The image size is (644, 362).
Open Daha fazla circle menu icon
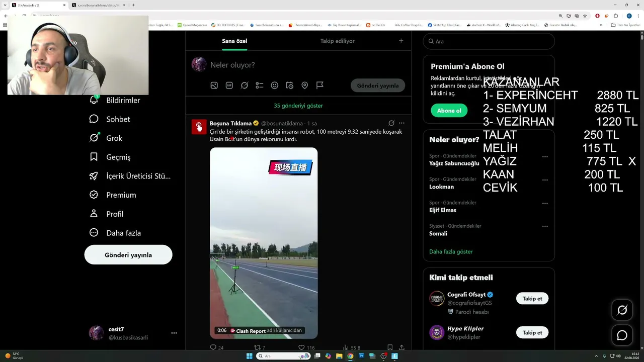94,233
